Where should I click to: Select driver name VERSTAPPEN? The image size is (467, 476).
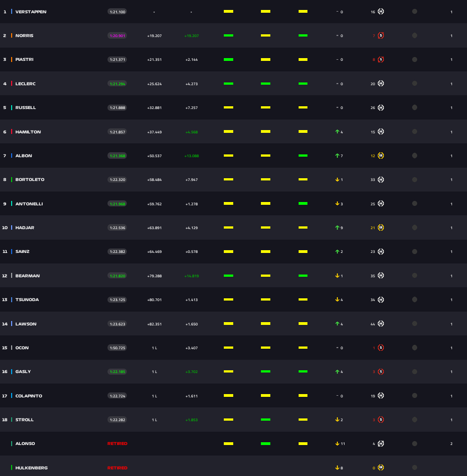click(x=31, y=12)
